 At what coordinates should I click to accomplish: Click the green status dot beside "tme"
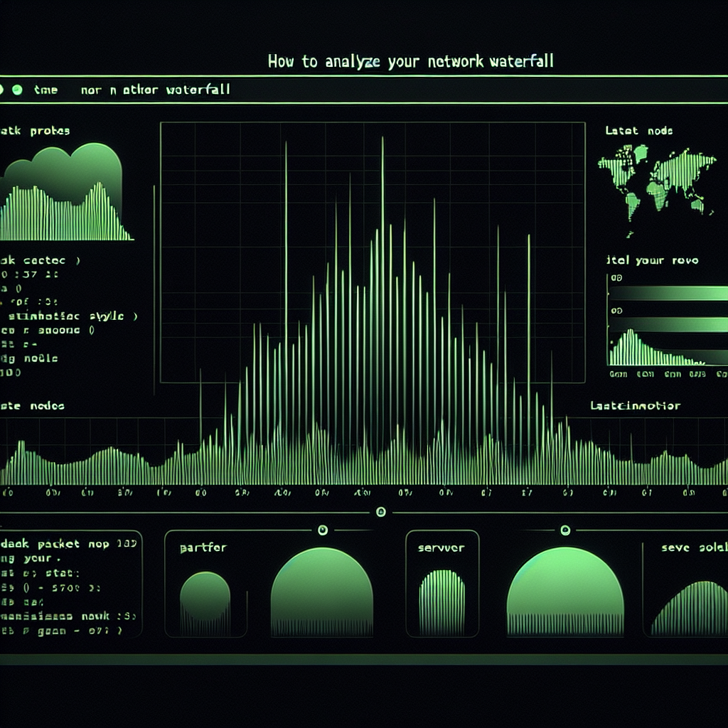[17, 90]
